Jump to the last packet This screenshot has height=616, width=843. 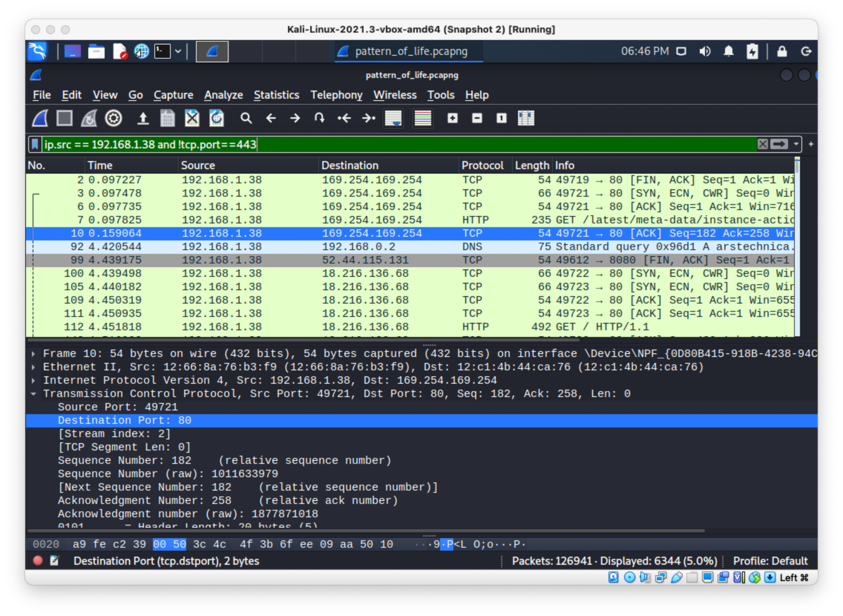[369, 119]
